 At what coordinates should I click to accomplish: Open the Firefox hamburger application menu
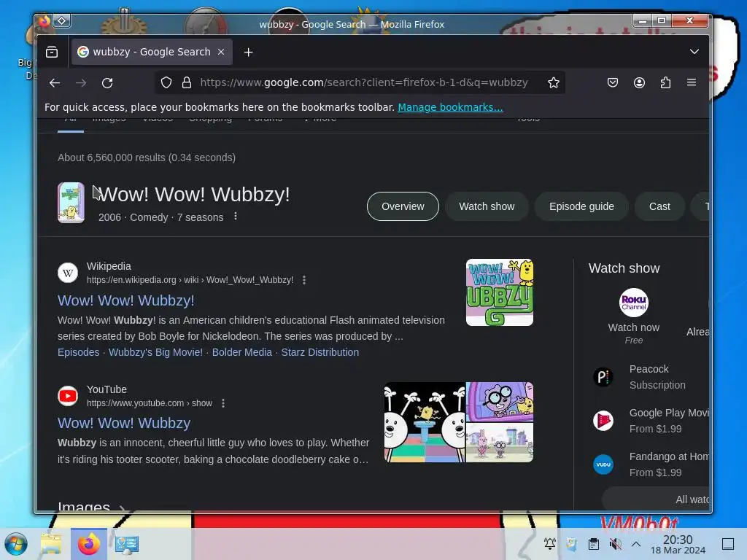(692, 83)
